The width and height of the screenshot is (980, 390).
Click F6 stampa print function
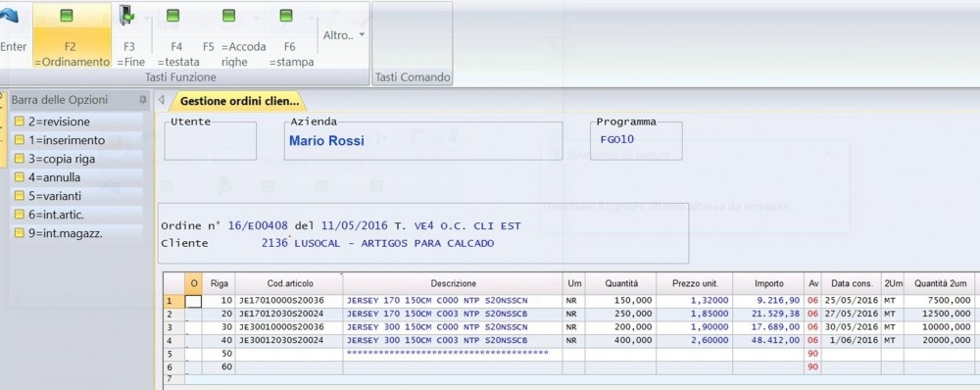click(291, 35)
